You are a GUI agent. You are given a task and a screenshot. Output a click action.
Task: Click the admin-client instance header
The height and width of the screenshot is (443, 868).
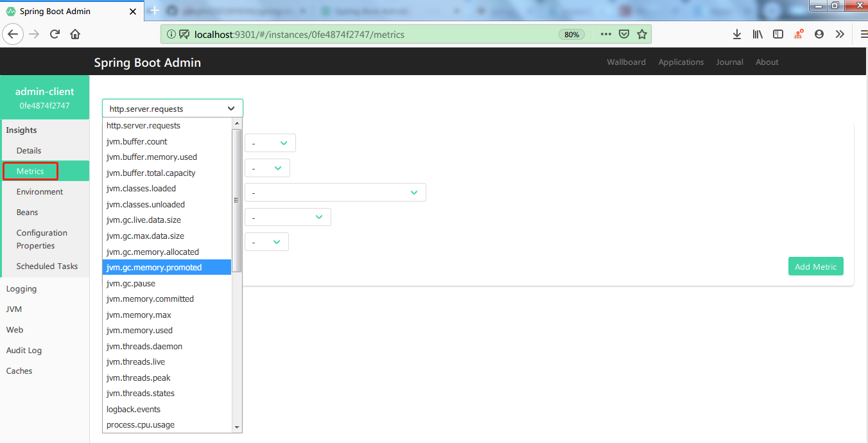pyautogui.click(x=45, y=98)
